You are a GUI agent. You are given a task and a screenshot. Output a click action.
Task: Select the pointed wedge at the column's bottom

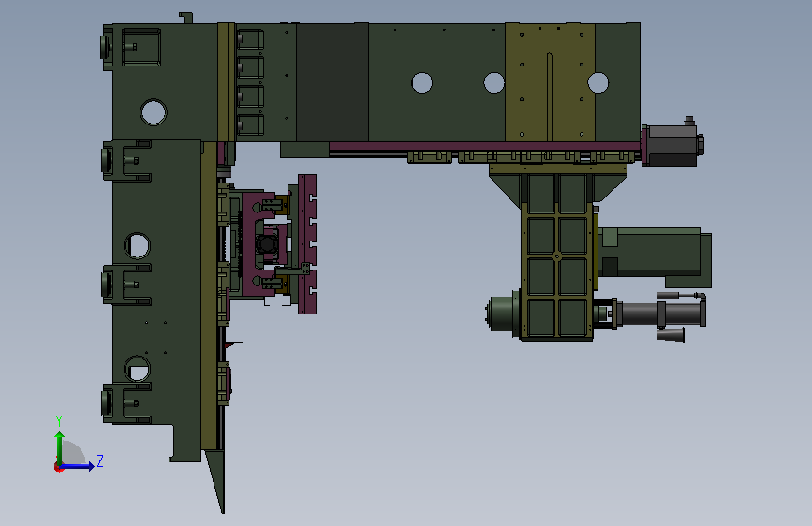coord(216,480)
